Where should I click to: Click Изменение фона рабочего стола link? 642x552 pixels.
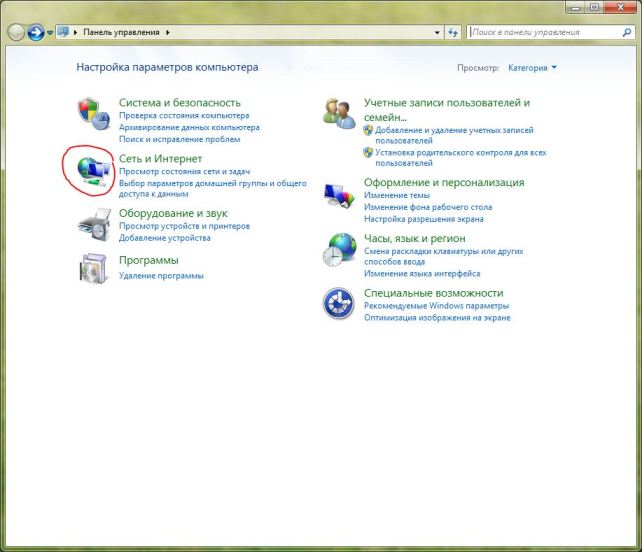428,207
